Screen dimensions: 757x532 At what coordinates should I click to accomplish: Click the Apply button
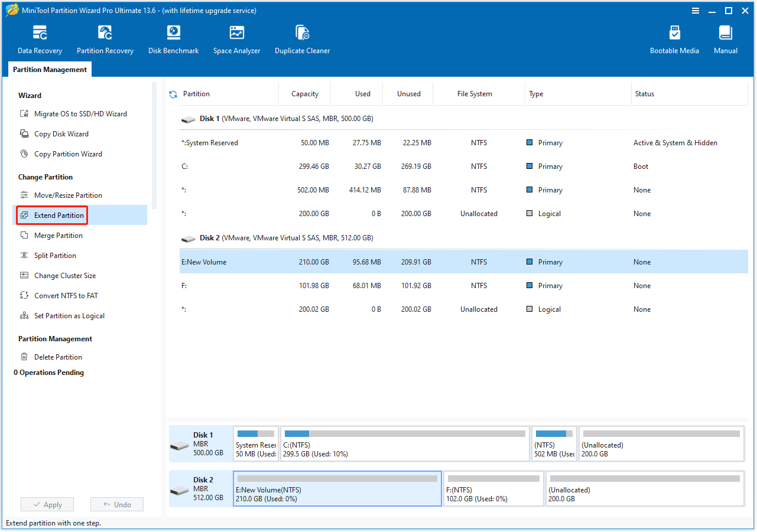[47, 505]
